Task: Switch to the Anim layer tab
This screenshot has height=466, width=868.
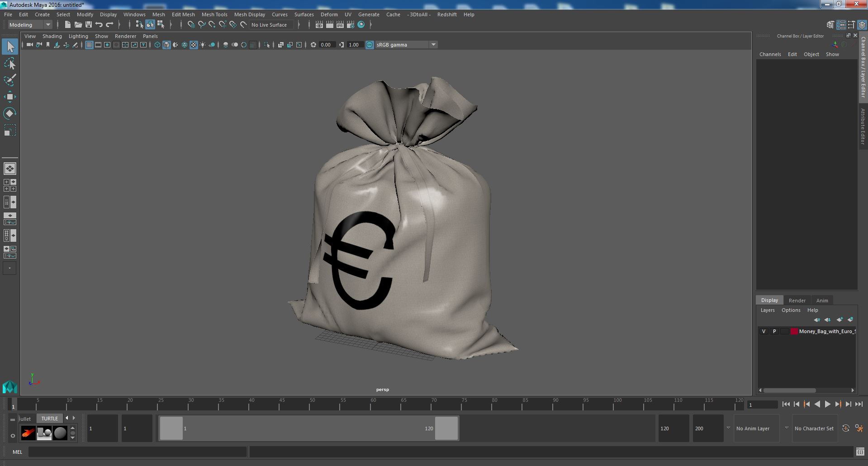Action: (x=822, y=301)
